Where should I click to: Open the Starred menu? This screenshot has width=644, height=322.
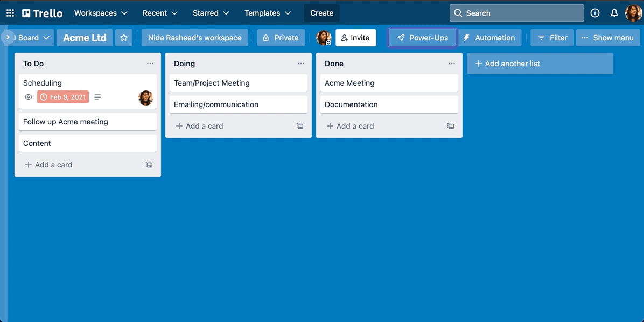click(x=211, y=13)
